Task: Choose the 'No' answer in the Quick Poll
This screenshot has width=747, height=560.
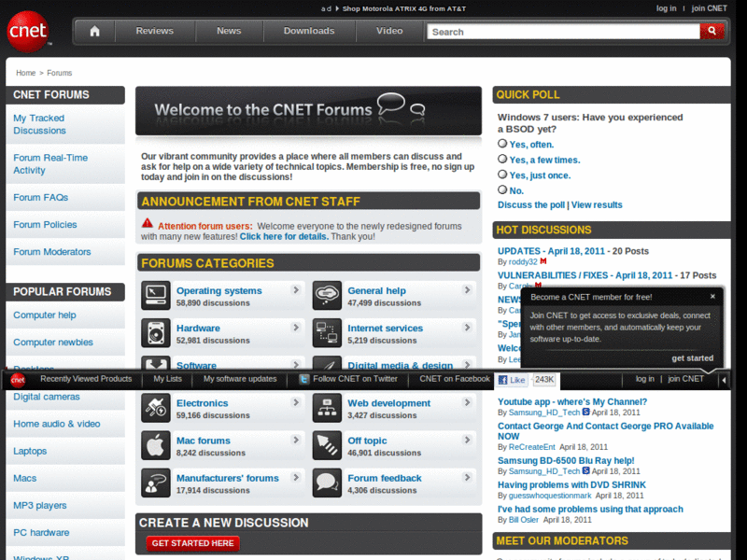Action: [x=502, y=189]
